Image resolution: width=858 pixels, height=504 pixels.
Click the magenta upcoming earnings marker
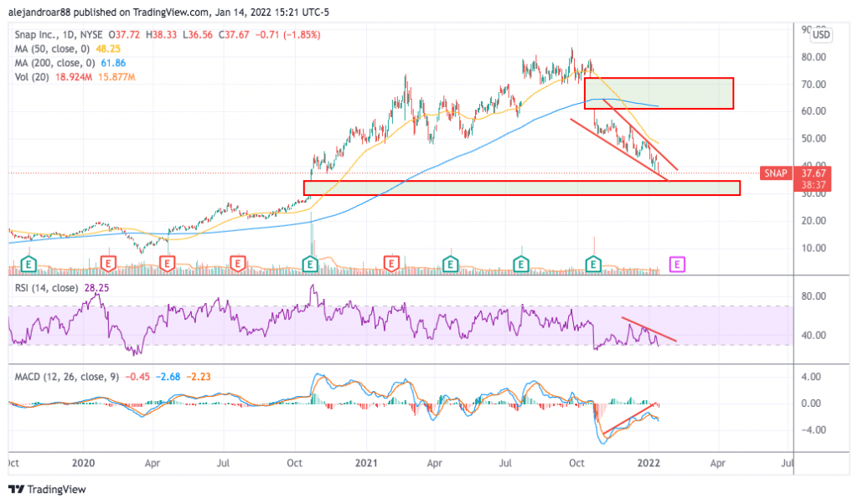(677, 265)
